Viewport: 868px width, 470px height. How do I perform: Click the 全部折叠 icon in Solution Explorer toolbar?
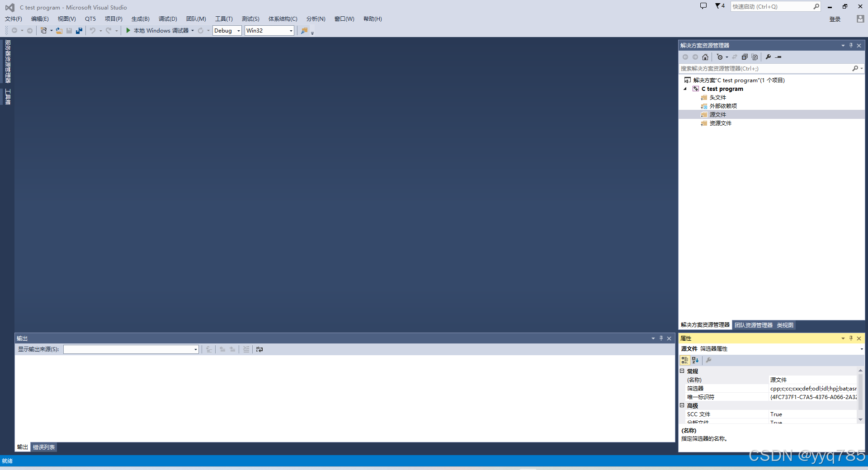745,57
